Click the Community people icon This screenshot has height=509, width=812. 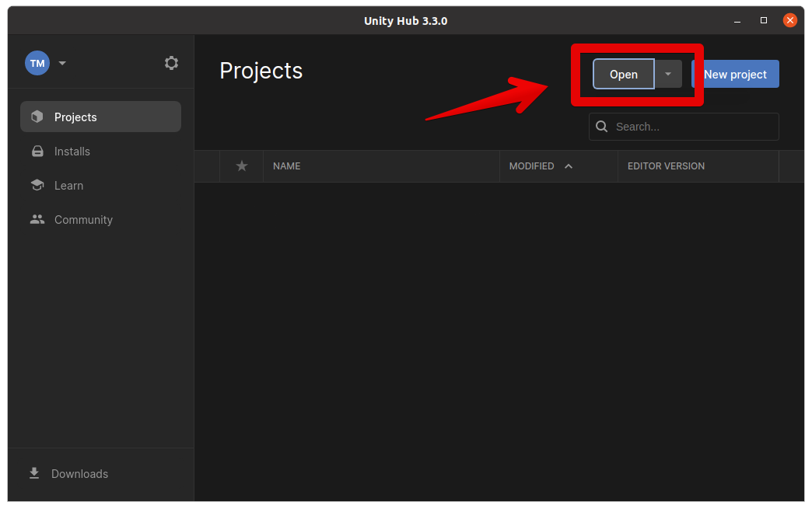[37, 219]
